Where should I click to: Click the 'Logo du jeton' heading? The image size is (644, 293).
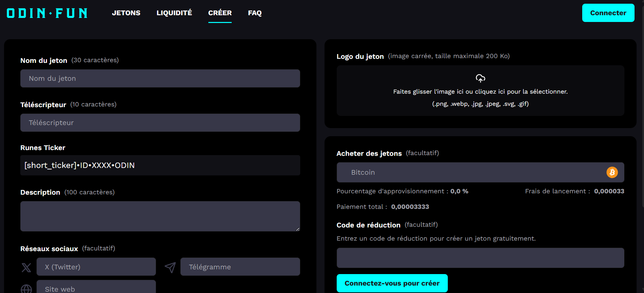tap(360, 56)
